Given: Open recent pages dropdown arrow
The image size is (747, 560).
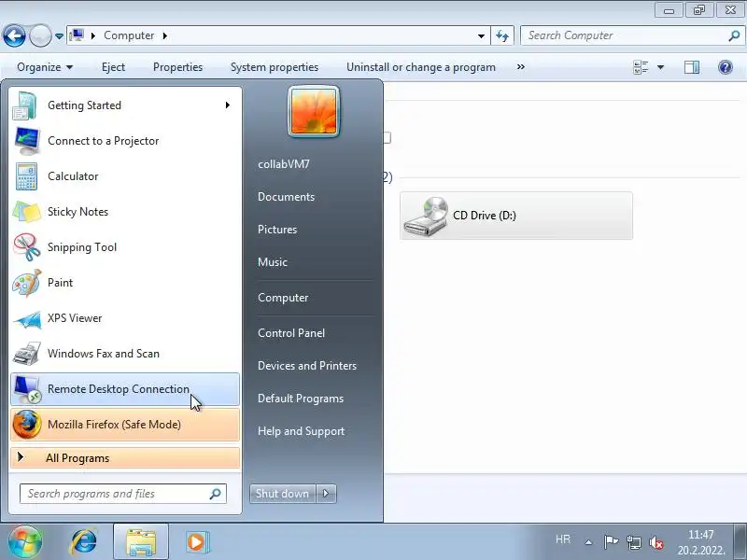Looking at the screenshot, I should pyautogui.click(x=59, y=35).
